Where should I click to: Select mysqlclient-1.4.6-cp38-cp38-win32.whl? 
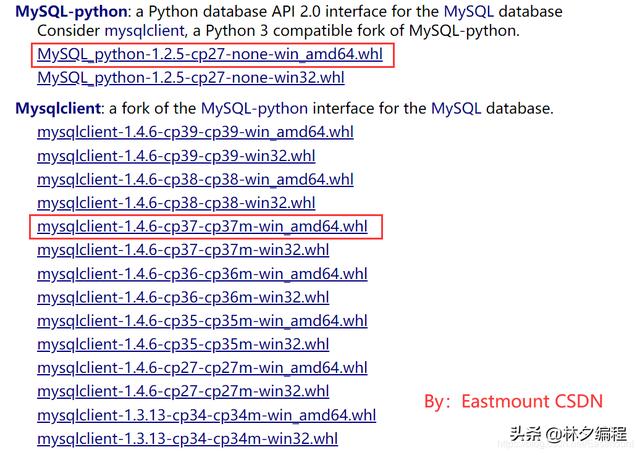pyautogui.click(x=176, y=203)
